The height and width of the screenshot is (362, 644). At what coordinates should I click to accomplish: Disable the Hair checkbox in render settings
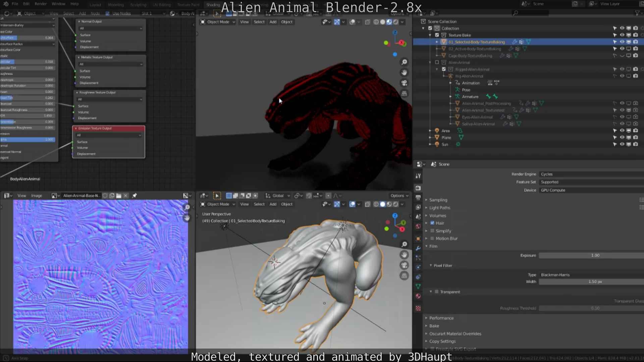pyautogui.click(x=432, y=223)
